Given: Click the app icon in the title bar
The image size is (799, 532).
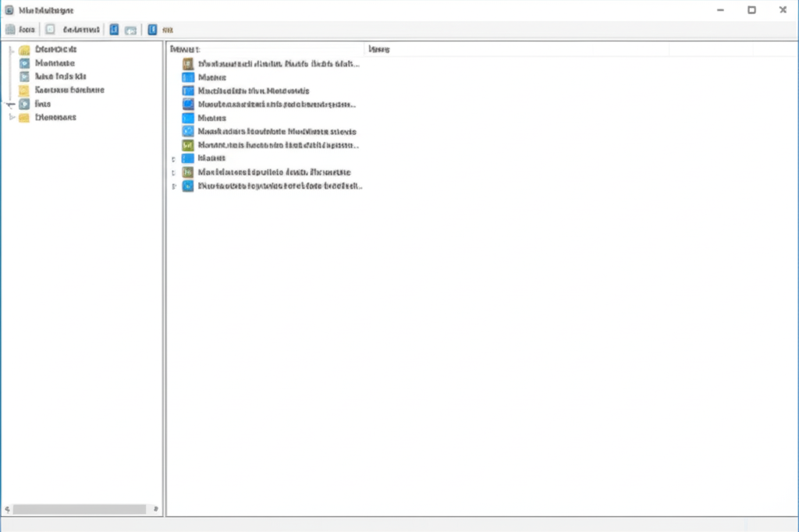Looking at the screenshot, I should 9,10.
